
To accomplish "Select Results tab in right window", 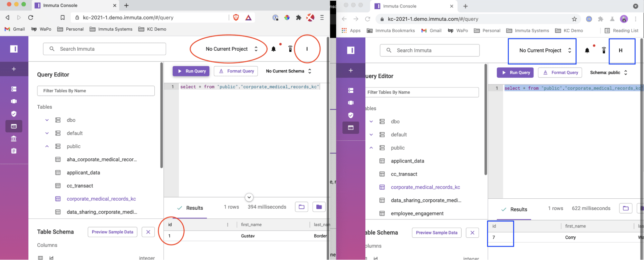I will 514,209.
